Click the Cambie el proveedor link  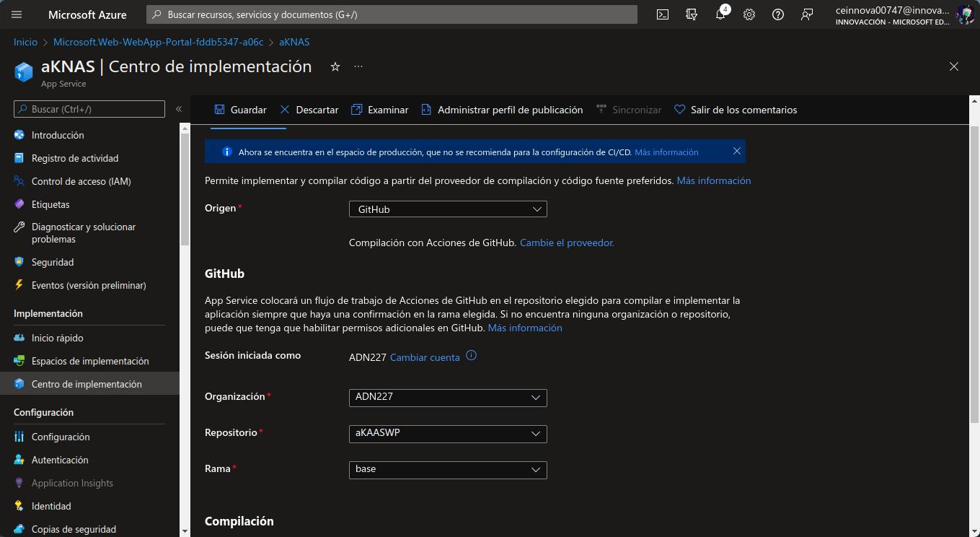567,243
